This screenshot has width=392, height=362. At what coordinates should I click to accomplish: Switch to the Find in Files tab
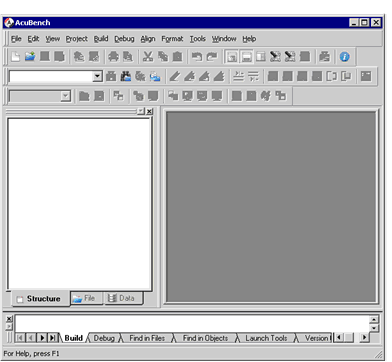[x=147, y=338]
